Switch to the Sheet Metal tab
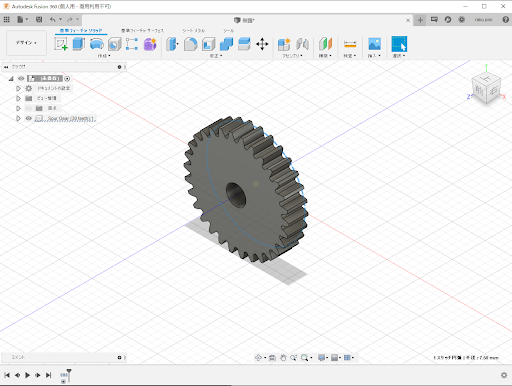 (194, 30)
